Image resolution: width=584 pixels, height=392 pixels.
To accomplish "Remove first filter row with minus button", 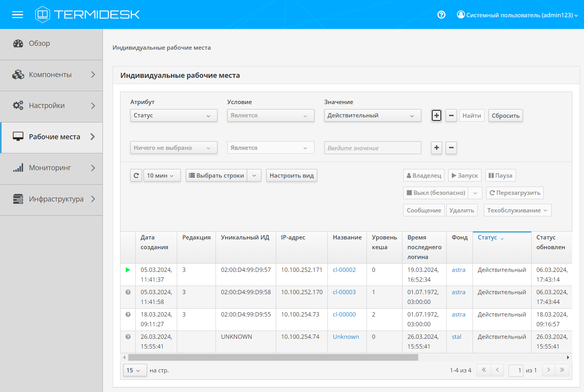I will click(x=451, y=116).
